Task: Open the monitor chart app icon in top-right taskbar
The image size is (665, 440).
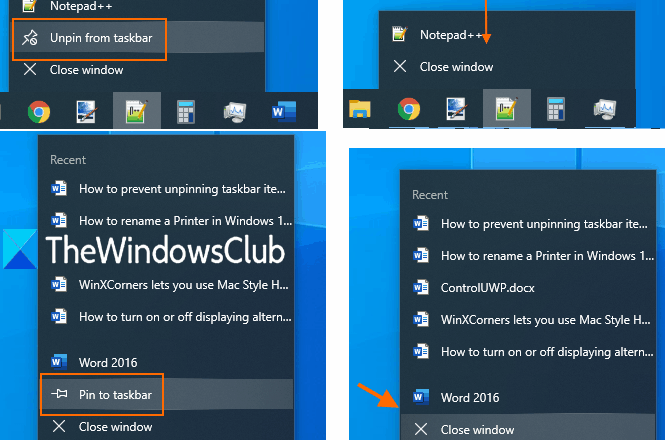Action: [x=605, y=109]
